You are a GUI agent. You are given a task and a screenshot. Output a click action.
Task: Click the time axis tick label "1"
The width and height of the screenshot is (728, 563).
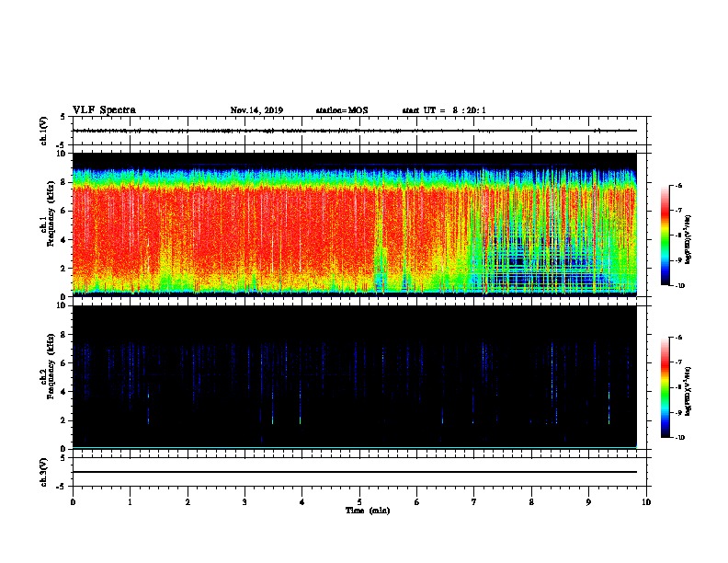point(130,502)
